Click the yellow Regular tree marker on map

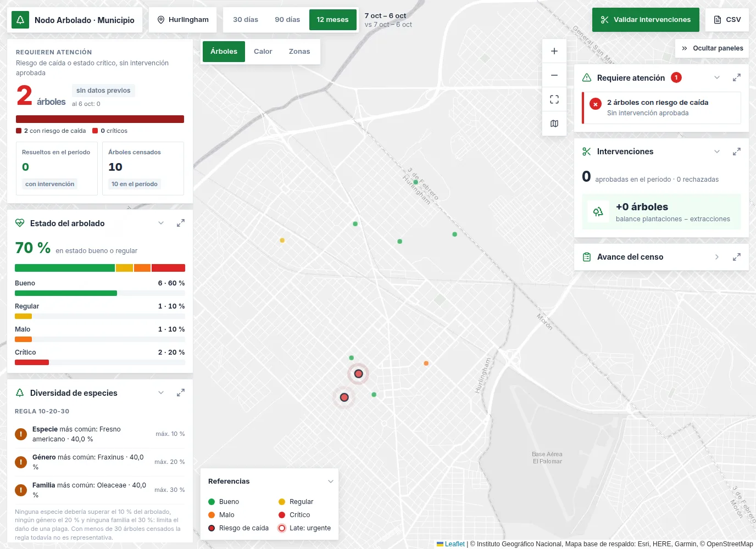[x=282, y=240]
